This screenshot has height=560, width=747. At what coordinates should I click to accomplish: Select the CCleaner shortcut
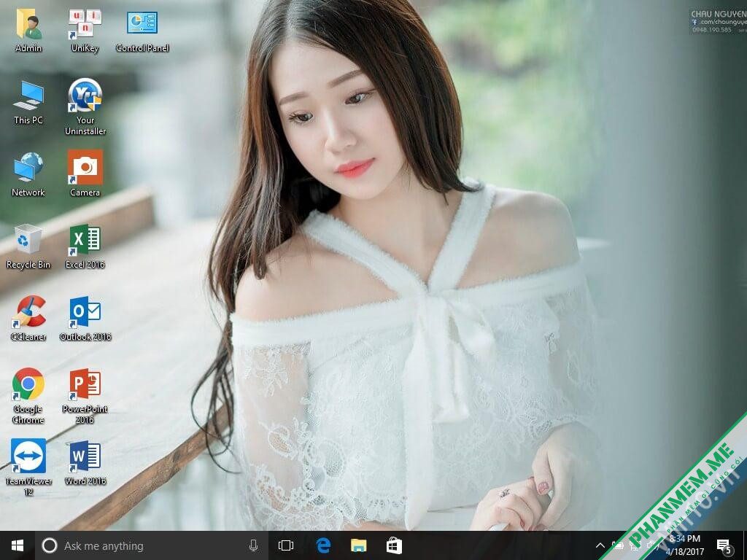click(28, 319)
